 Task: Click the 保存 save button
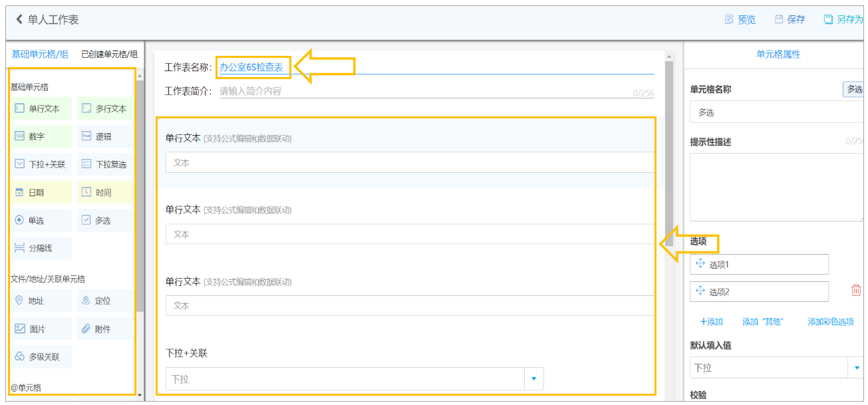point(790,19)
